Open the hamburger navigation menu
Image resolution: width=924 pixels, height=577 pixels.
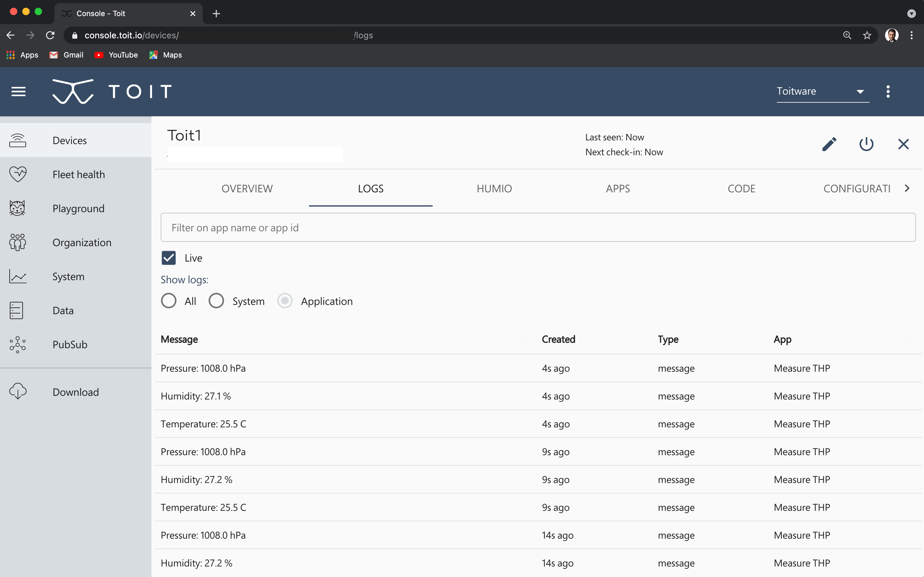pyautogui.click(x=18, y=92)
